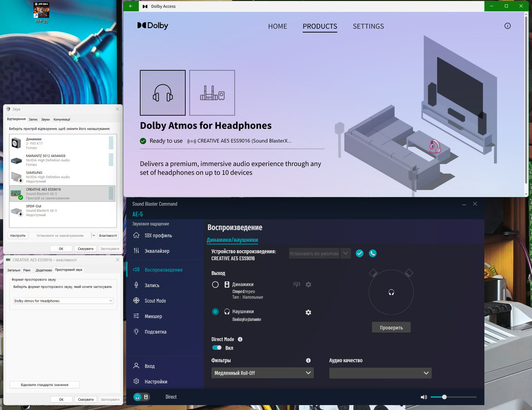
Task: Select the MARANTZ 5012 AKM4458 device
Action: click(63, 160)
